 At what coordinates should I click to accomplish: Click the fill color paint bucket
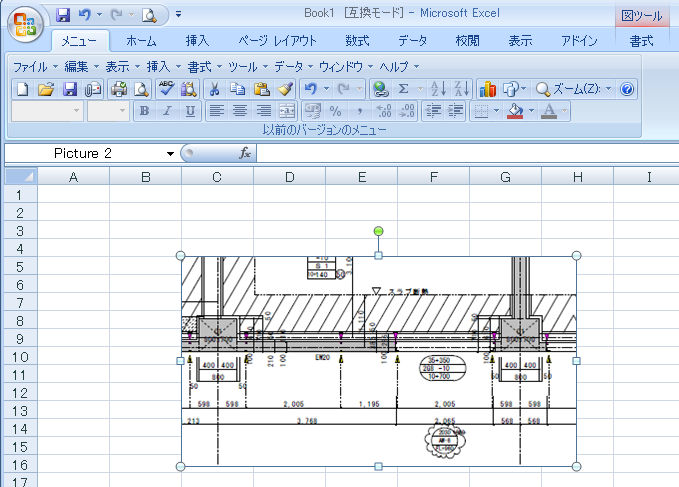(x=516, y=111)
